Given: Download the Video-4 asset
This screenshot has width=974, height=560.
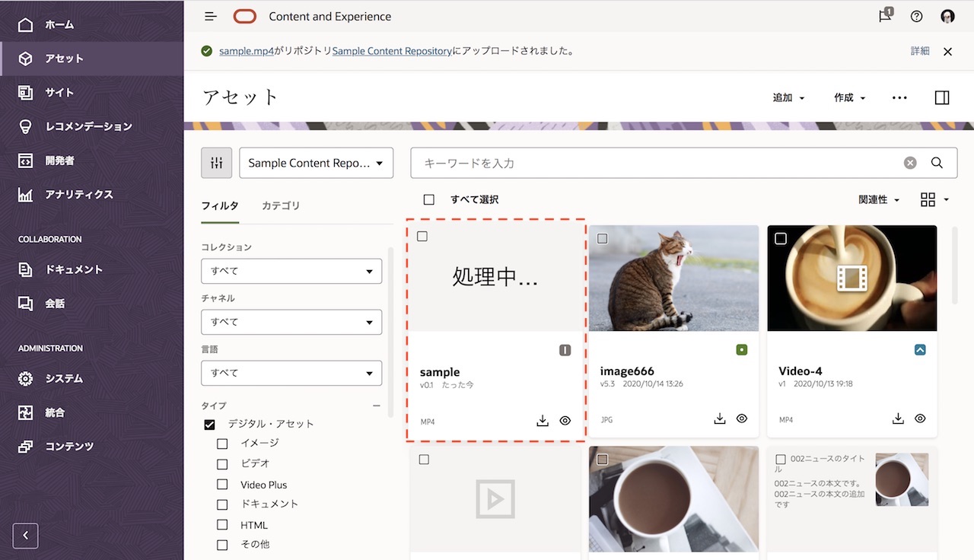Looking at the screenshot, I should [898, 418].
